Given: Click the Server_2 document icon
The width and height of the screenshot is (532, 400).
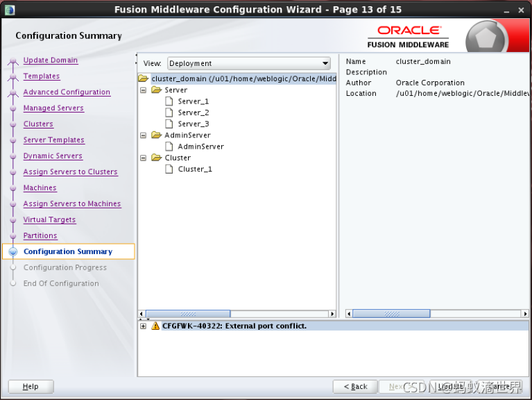Looking at the screenshot, I should [169, 112].
